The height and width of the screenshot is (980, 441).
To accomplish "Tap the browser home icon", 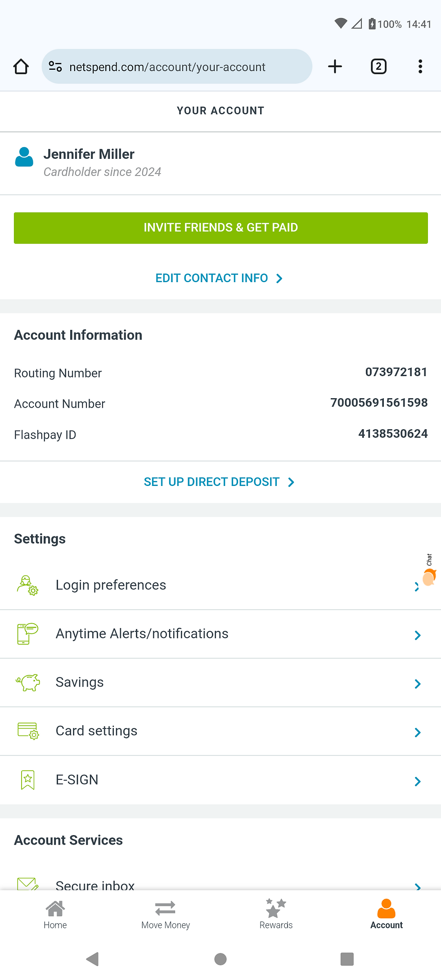I will [21, 67].
